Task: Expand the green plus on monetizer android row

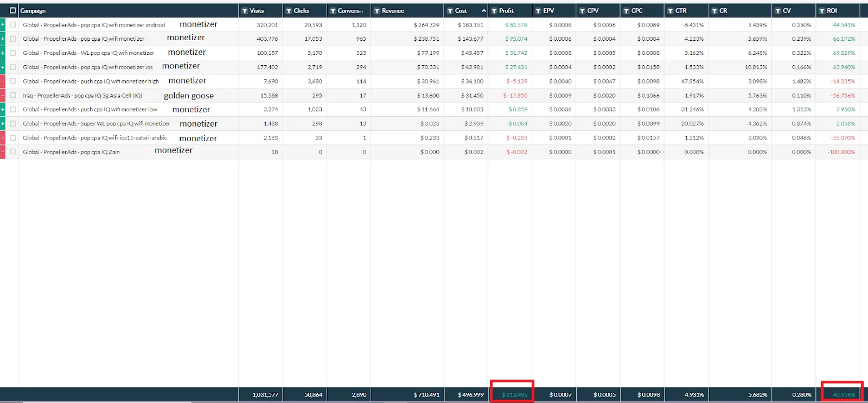Action: [x=3, y=25]
